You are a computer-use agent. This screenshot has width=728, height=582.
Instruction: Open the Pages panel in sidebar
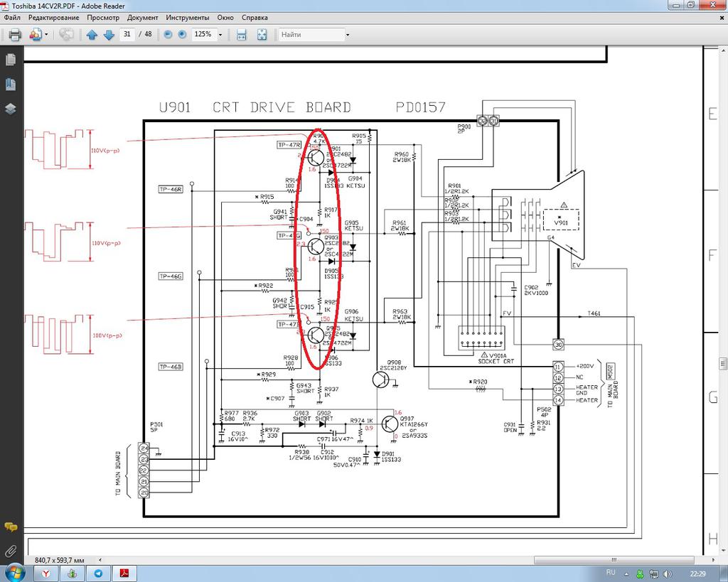[x=11, y=60]
